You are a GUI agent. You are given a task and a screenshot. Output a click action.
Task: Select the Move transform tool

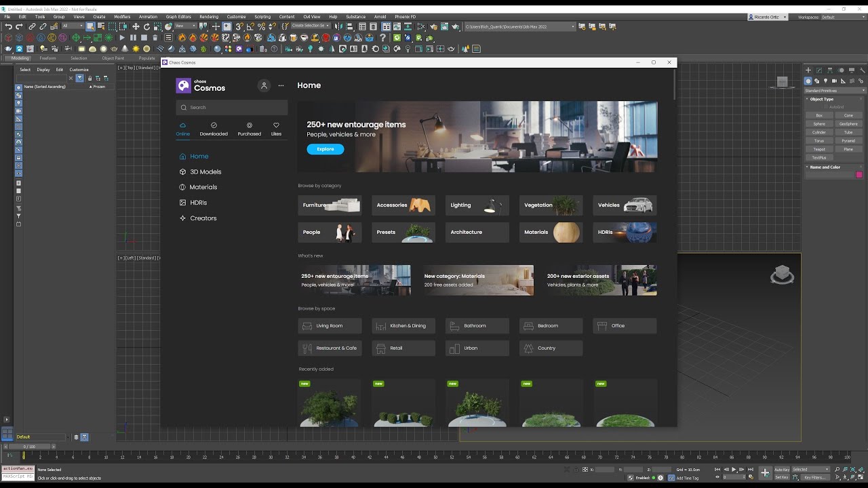(x=136, y=26)
